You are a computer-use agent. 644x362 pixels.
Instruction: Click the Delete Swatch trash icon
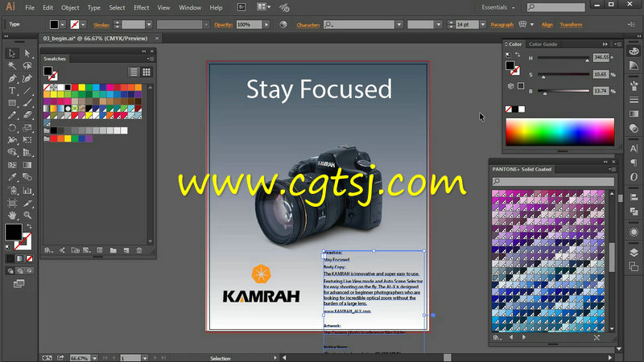tap(139, 250)
